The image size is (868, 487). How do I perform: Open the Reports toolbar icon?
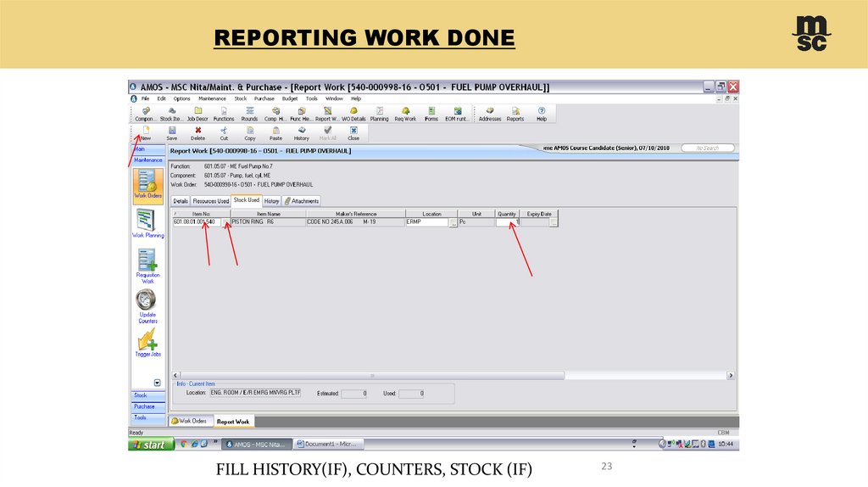tap(515, 114)
